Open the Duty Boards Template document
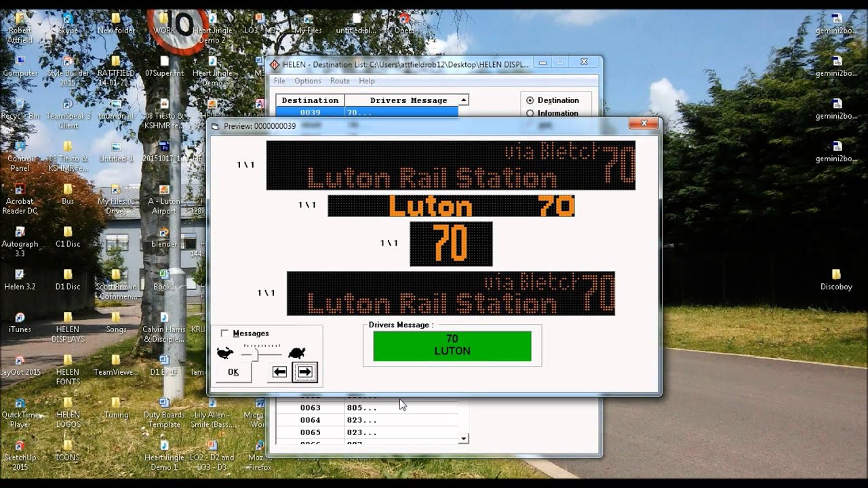 (163, 412)
